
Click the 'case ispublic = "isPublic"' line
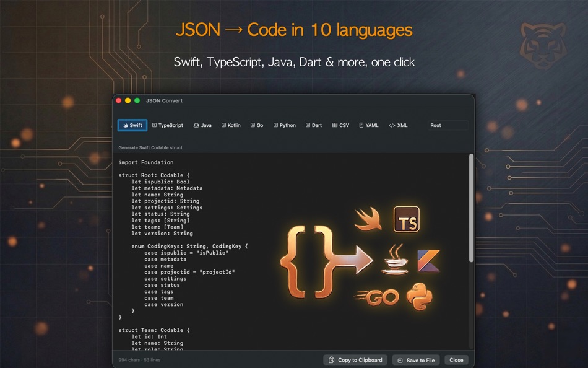(186, 253)
